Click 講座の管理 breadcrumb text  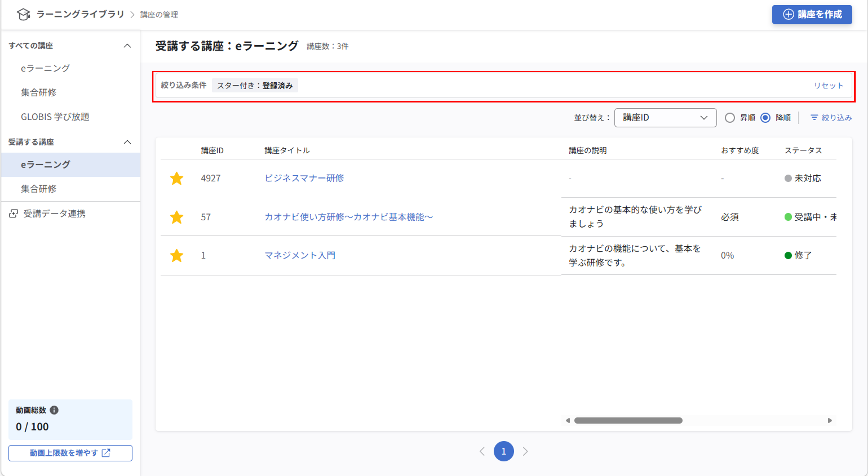coord(159,14)
